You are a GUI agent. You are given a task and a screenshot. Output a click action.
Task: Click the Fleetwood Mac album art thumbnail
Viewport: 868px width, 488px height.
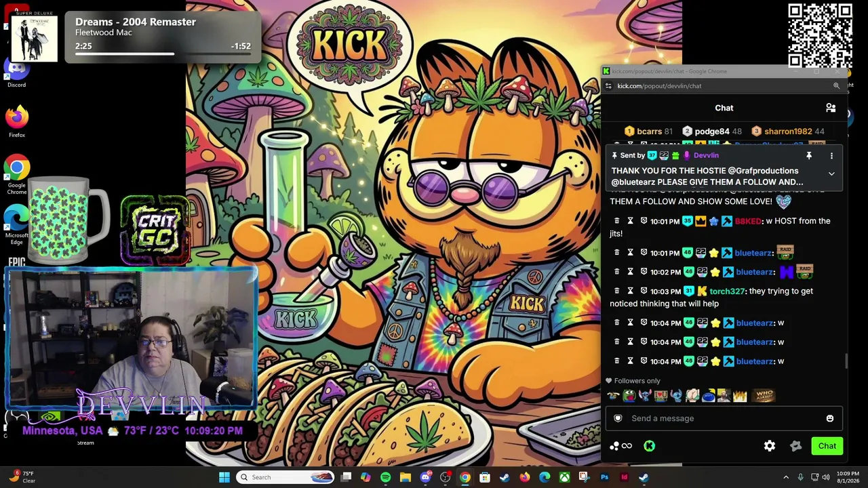pyautogui.click(x=34, y=38)
